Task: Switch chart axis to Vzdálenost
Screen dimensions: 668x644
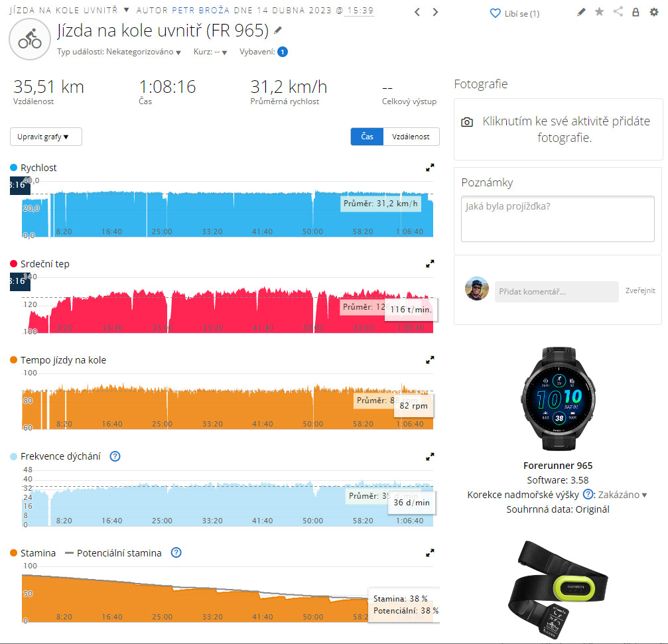Action: pyautogui.click(x=411, y=137)
